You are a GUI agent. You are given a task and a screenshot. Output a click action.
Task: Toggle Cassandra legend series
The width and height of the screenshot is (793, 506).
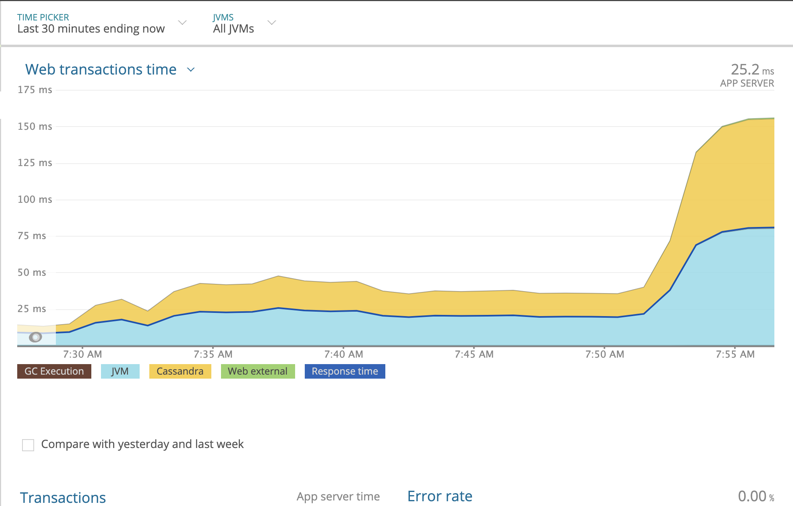[x=180, y=372]
